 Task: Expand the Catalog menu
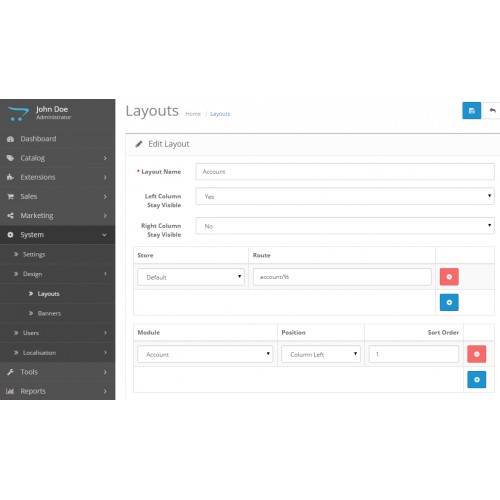click(x=57, y=158)
